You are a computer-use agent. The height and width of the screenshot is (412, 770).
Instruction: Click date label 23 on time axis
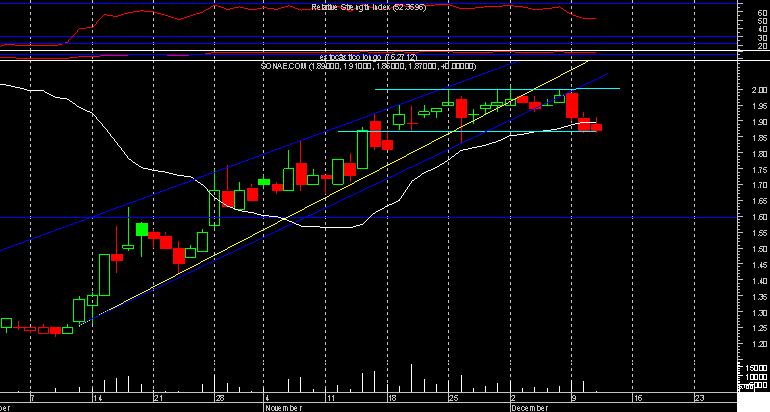(699, 398)
